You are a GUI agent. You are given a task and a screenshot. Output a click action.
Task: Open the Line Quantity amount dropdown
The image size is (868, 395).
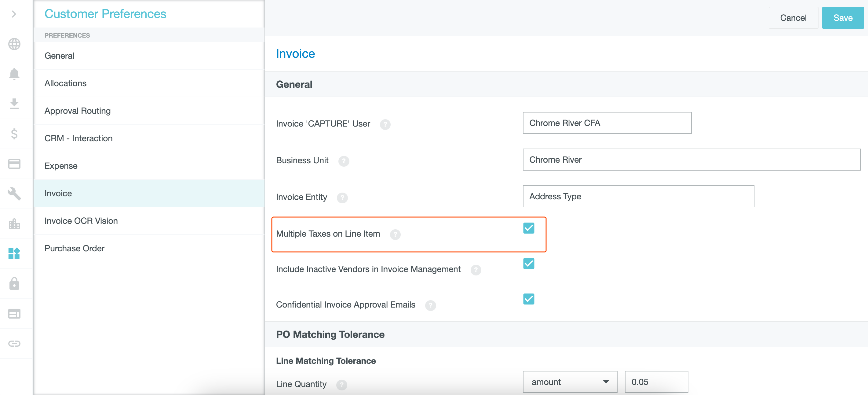[x=570, y=382]
